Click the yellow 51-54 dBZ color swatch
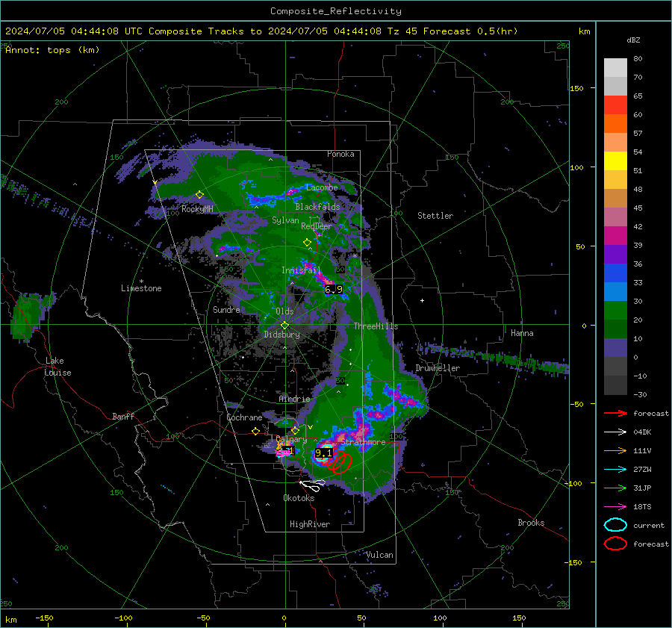Viewport: 672px width, 628px height. [615, 161]
